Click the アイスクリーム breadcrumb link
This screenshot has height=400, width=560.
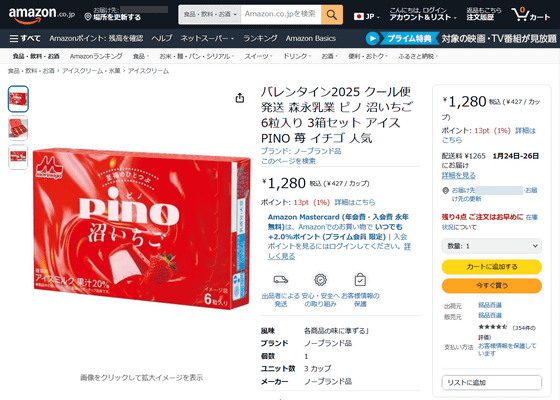coord(148,71)
